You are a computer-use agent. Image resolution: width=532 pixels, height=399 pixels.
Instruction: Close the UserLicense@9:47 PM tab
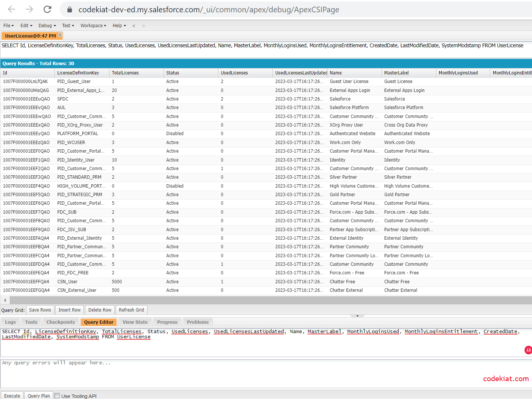click(x=60, y=35)
